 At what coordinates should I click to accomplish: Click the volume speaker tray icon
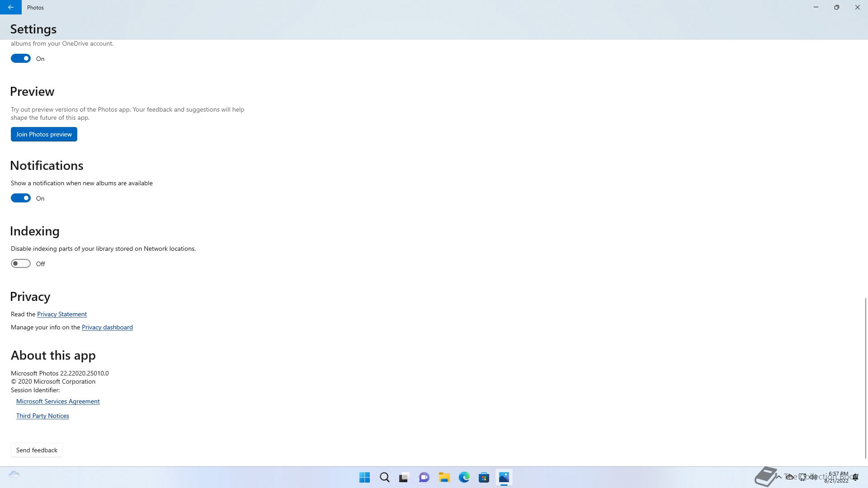tap(813, 477)
